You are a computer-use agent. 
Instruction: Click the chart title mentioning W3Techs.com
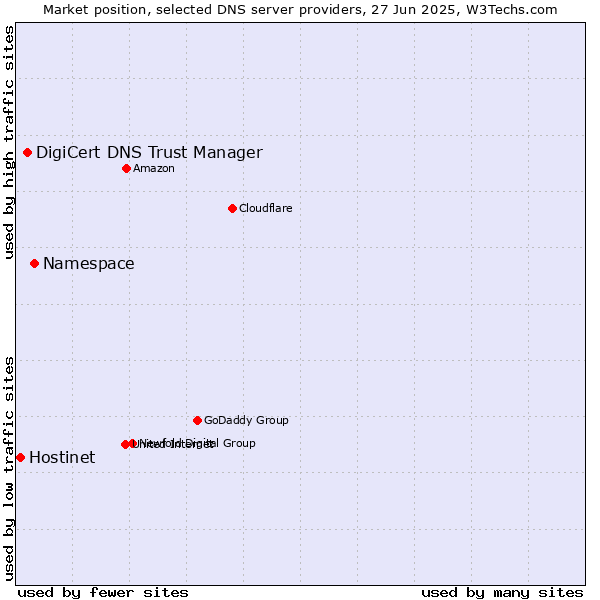pos(300,10)
